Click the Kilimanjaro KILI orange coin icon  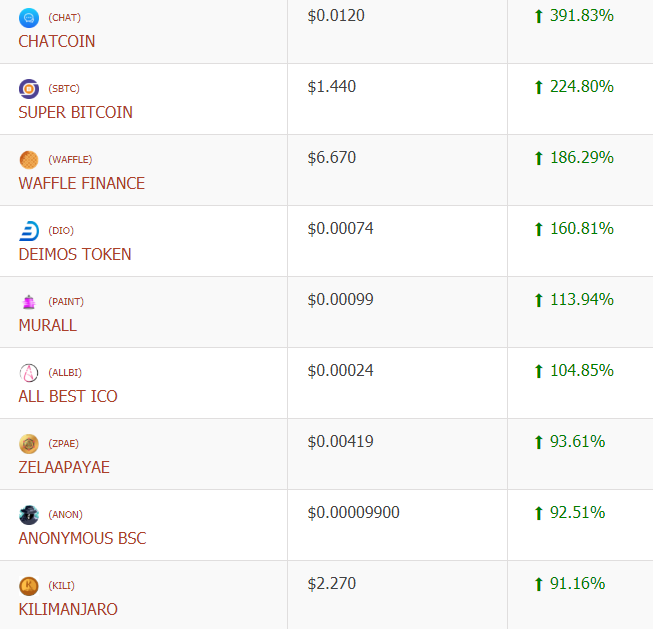29,586
